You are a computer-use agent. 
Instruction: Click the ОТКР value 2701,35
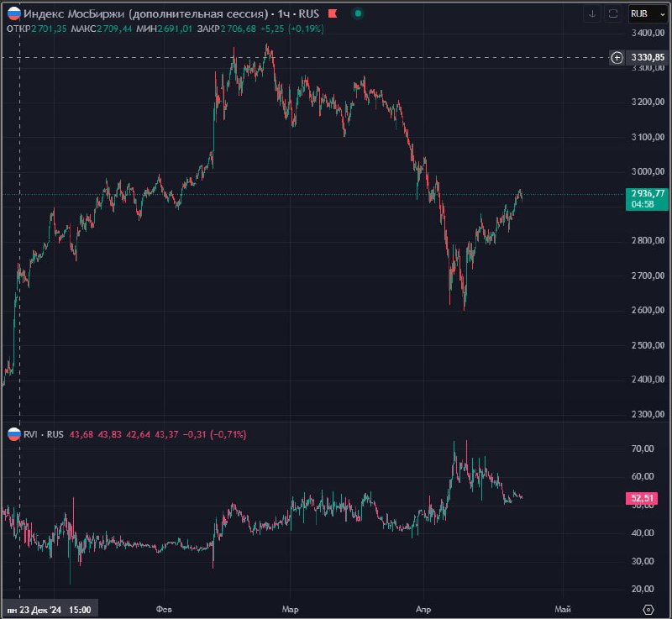[49, 29]
